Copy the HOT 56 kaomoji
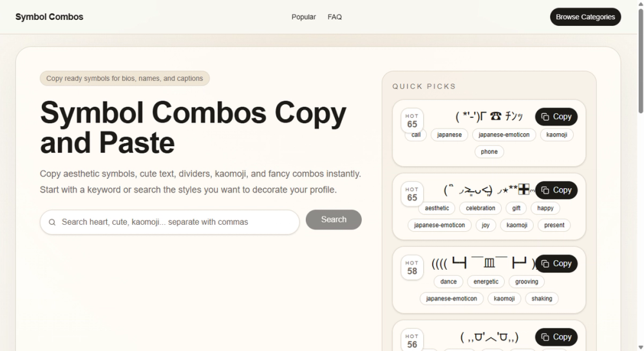Screen dimensions: 644x351 click(x=556, y=337)
